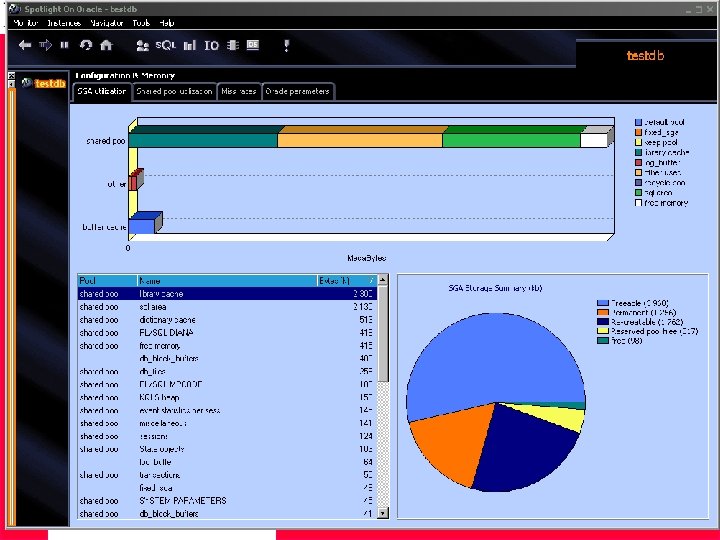The height and width of the screenshot is (540, 720).
Task: Switch to the Miss rates tab
Action: point(238,91)
